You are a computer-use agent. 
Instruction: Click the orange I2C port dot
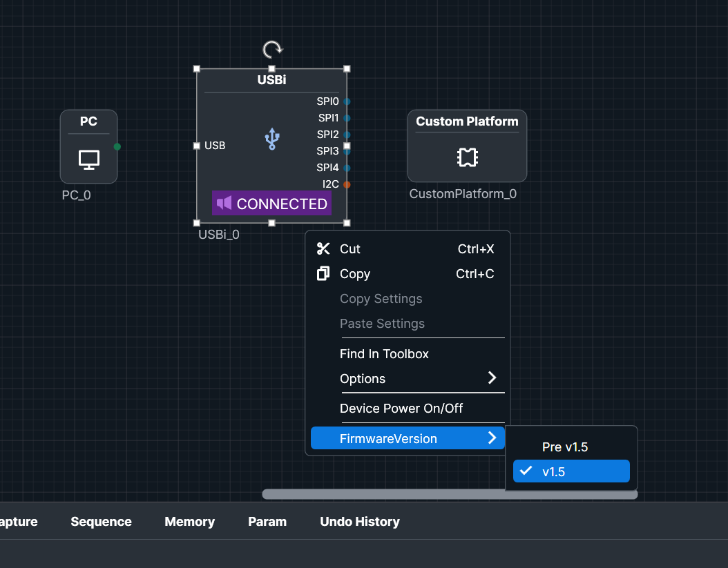point(347,184)
